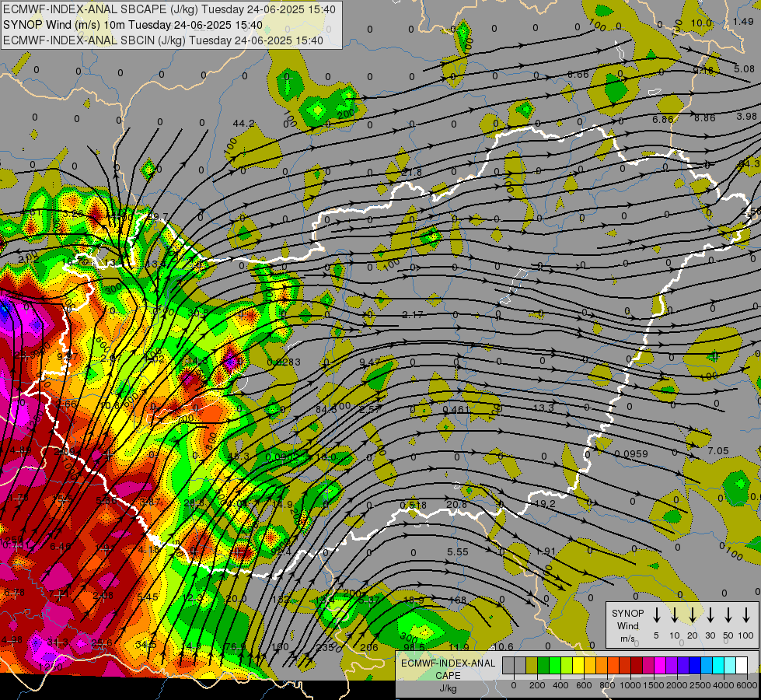This screenshot has width=761, height=700.
Task: Click the station value 48.3
Action: click(x=239, y=456)
